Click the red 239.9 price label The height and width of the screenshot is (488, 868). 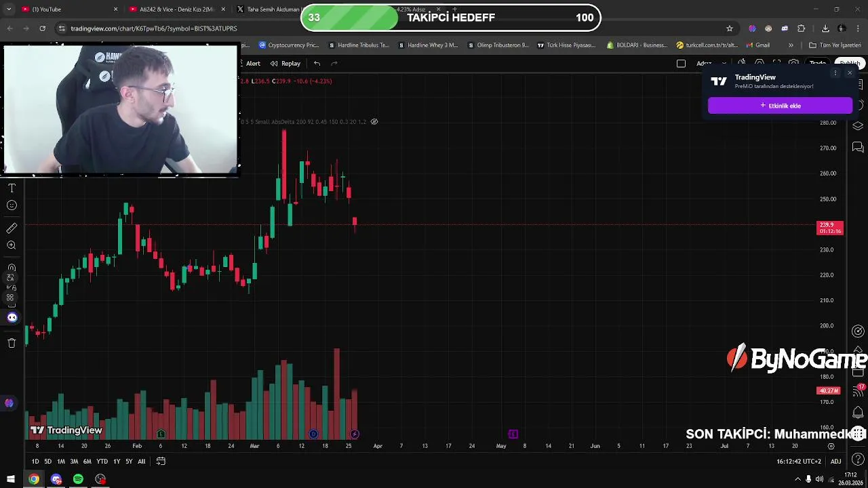(x=830, y=228)
